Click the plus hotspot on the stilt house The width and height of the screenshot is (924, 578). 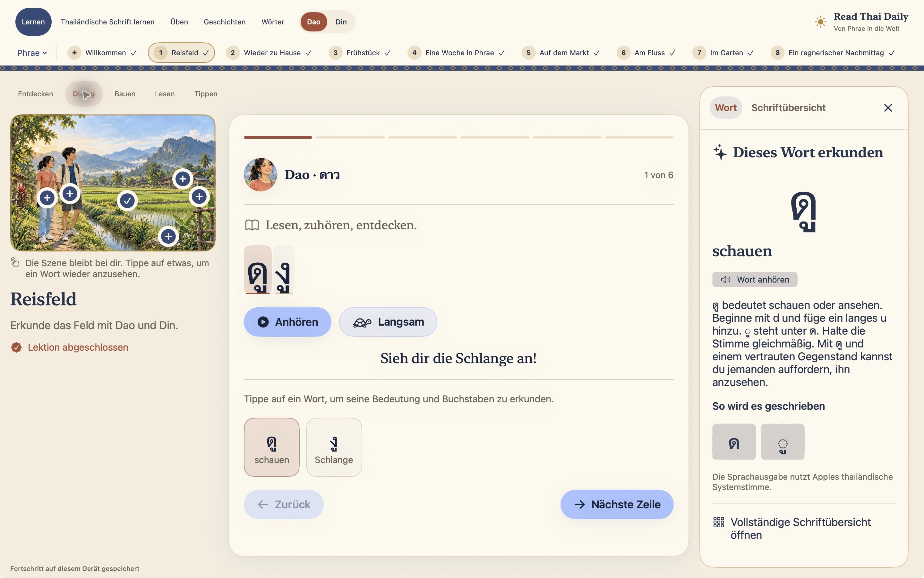coord(183,179)
